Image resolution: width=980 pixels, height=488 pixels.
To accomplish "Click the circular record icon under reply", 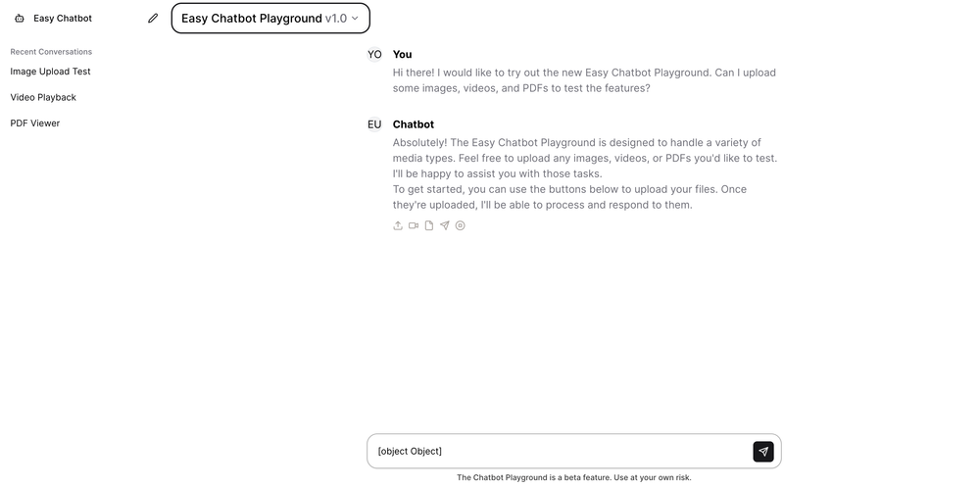I will [x=460, y=225].
